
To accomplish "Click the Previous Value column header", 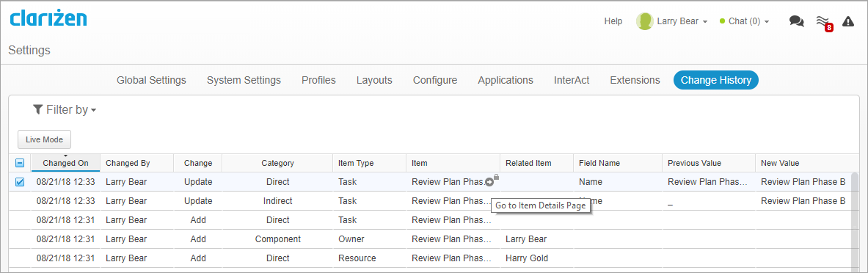I will 708,163.
